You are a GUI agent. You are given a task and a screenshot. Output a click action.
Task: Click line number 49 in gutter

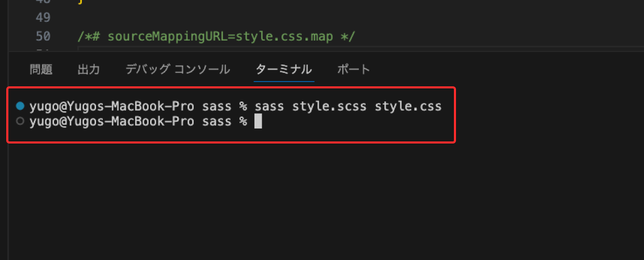(44, 17)
